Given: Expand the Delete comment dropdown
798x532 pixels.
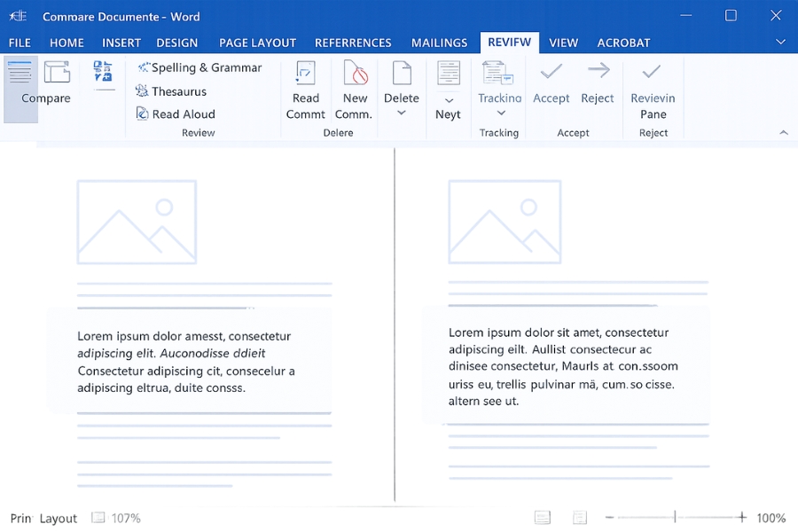Looking at the screenshot, I should (402, 113).
